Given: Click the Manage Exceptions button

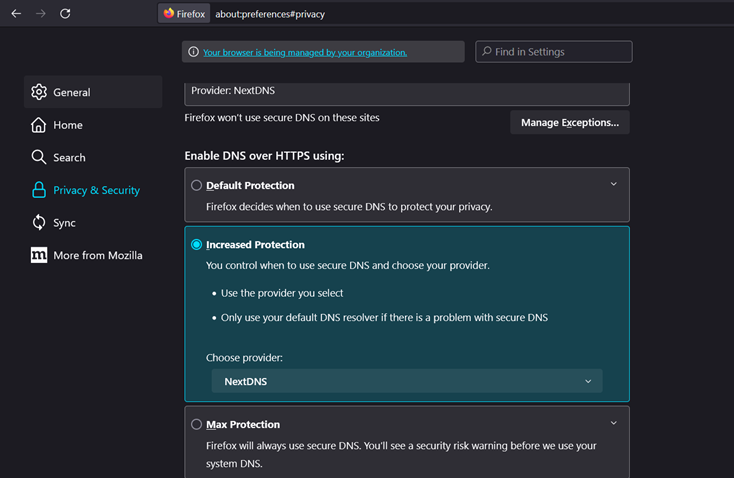Looking at the screenshot, I should click(569, 123).
